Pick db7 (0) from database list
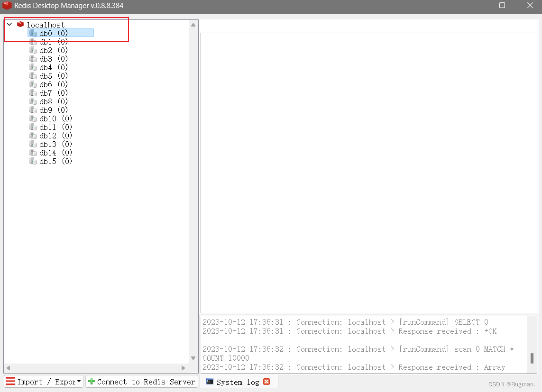542x392 pixels. pyautogui.click(x=54, y=93)
